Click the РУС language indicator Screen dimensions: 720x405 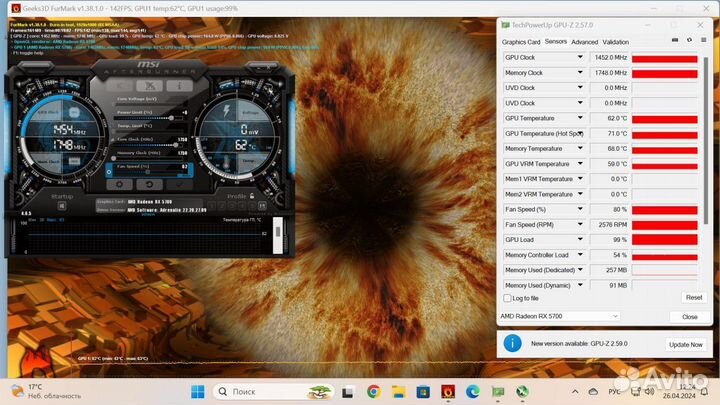614,392
